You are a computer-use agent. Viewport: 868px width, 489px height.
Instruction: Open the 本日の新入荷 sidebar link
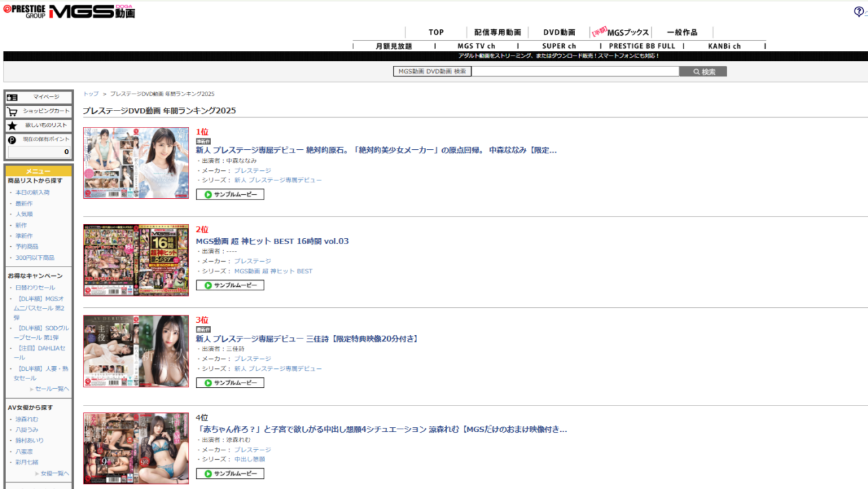(33, 193)
